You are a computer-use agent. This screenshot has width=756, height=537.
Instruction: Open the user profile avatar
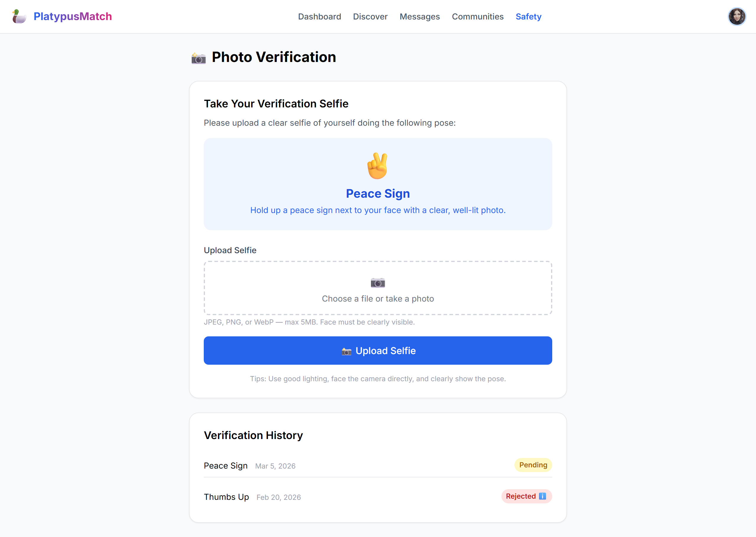(x=737, y=17)
